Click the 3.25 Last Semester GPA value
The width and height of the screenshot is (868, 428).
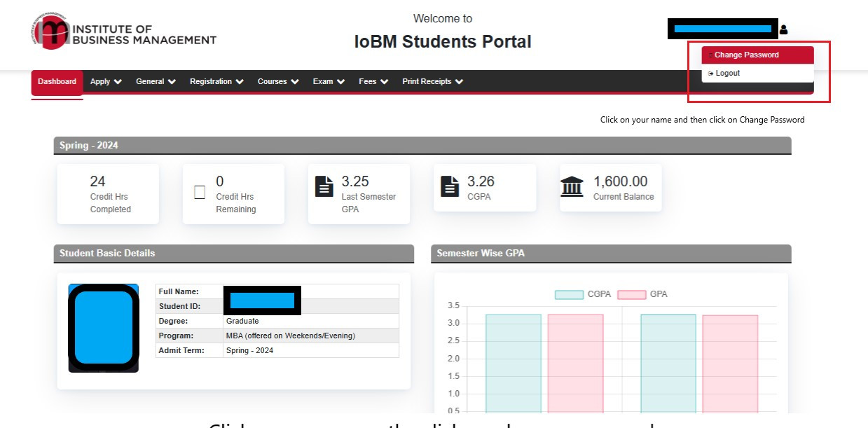355,181
